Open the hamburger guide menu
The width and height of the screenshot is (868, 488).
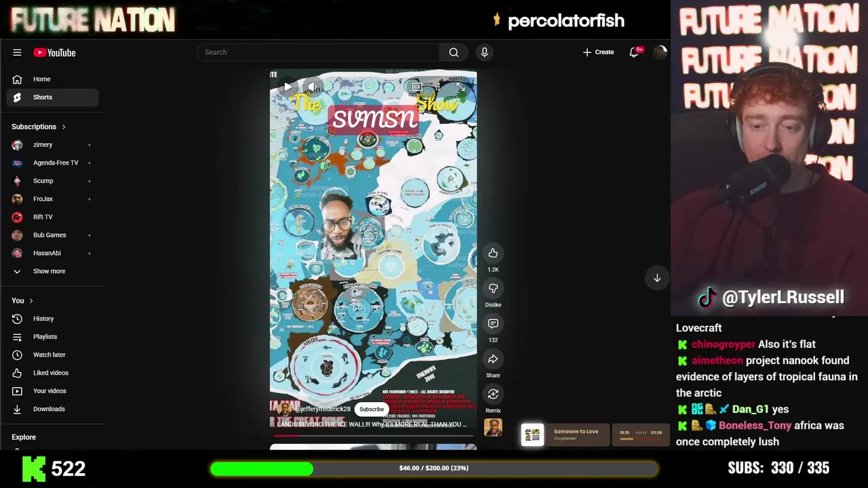(x=17, y=52)
